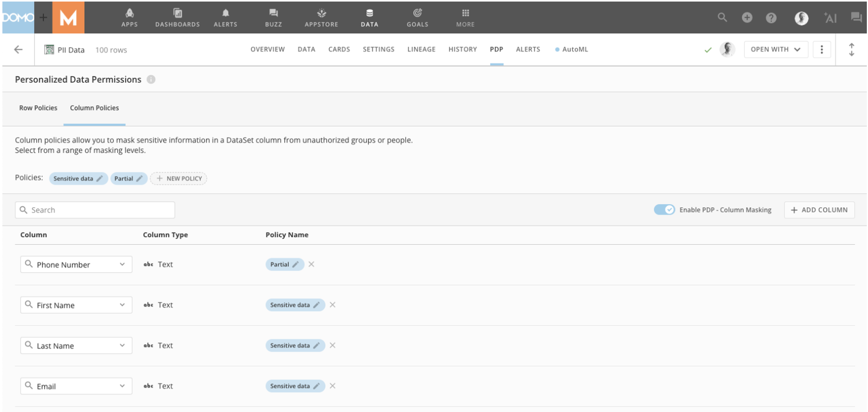Screen dimensions: 868x412
Task: Remove the Partial policy from Phone Number
Action: click(x=311, y=264)
